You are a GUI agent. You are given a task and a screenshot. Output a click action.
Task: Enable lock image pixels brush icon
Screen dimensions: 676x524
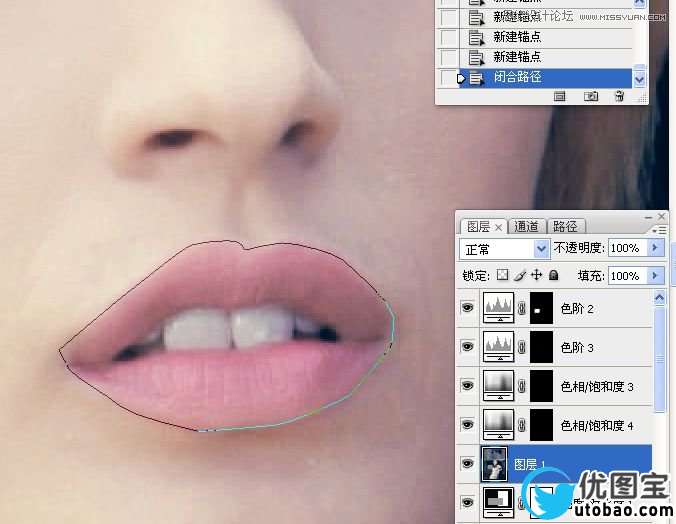tap(520, 275)
